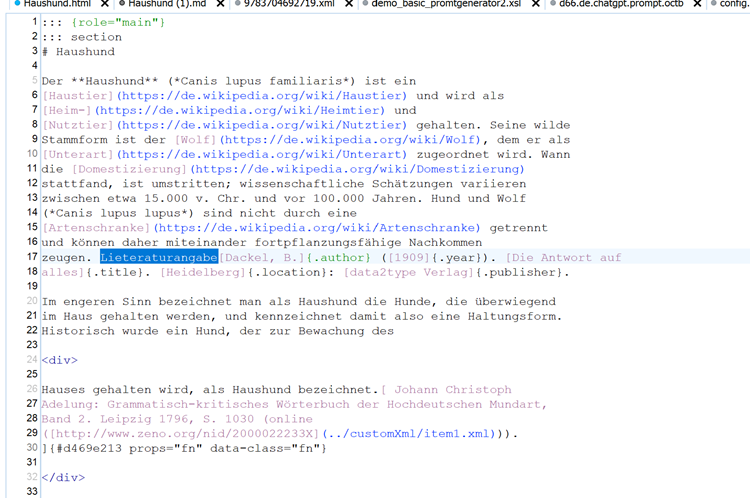Viewport: 750px width, 498px height.
Task: Switch to the partially visible config tab
Action: point(734,4)
